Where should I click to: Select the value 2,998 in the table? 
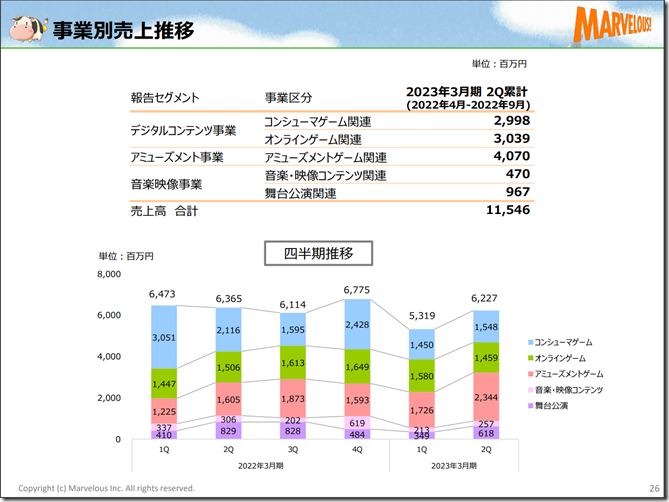[x=512, y=121]
